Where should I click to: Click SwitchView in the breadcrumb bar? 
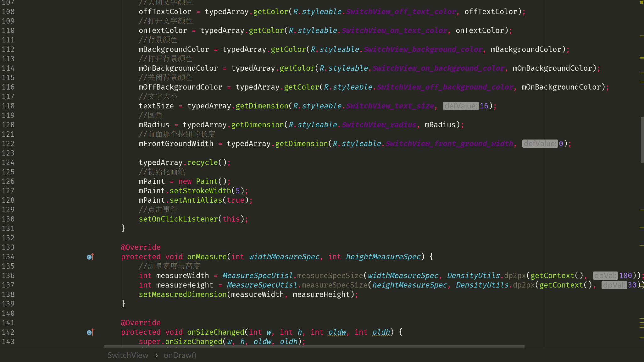point(128,355)
